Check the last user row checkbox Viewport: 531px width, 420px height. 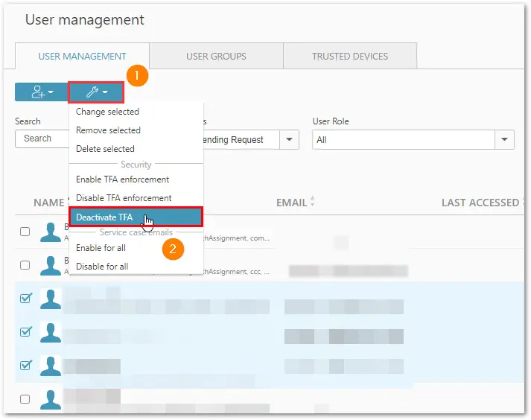coord(25,399)
